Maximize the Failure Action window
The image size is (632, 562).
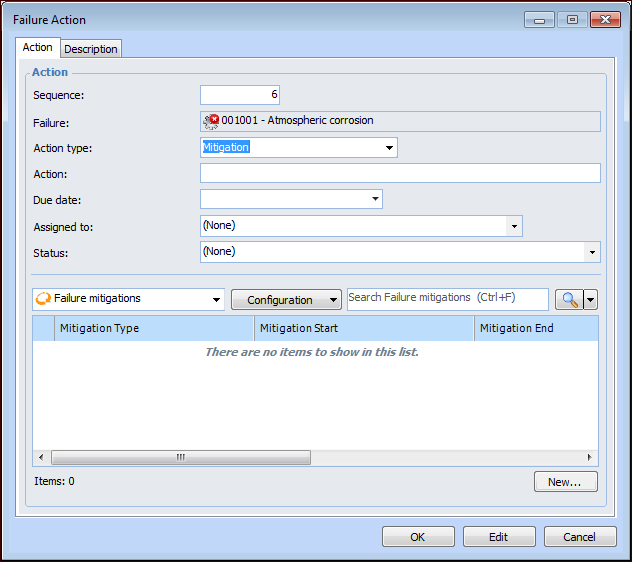pyautogui.click(x=572, y=20)
